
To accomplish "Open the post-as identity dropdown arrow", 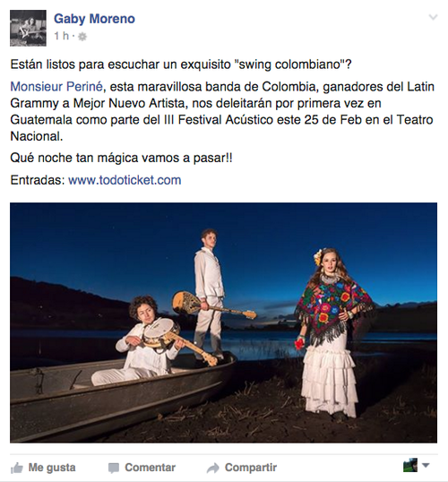I will point(426,465).
